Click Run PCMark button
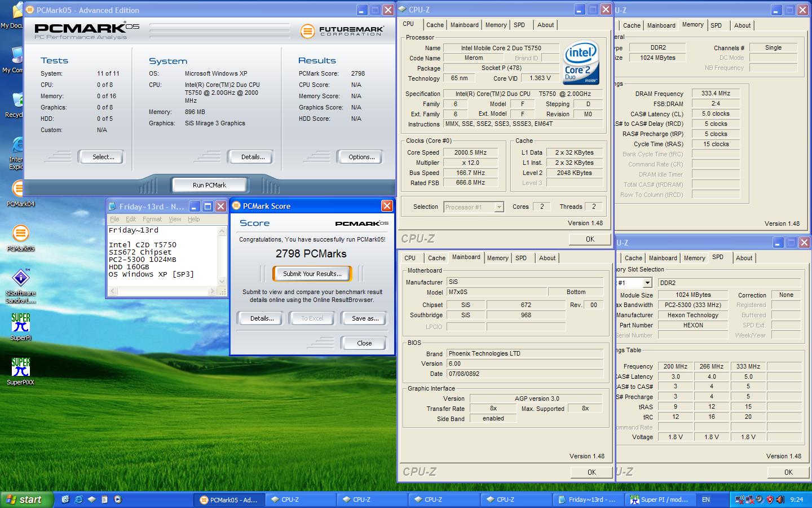Viewport: 812px width, 508px height. pos(209,185)
